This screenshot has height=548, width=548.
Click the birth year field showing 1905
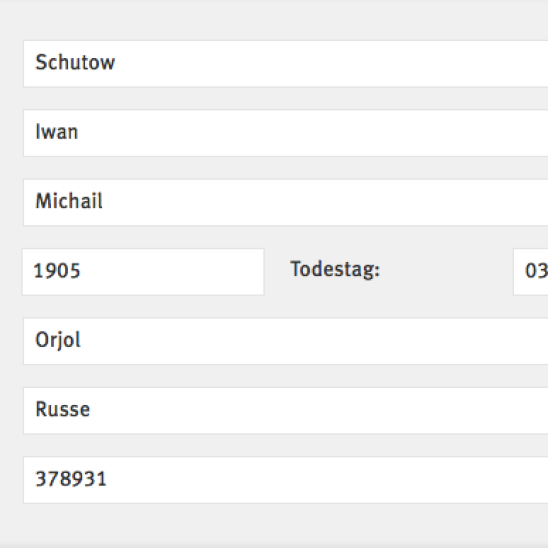143,272
